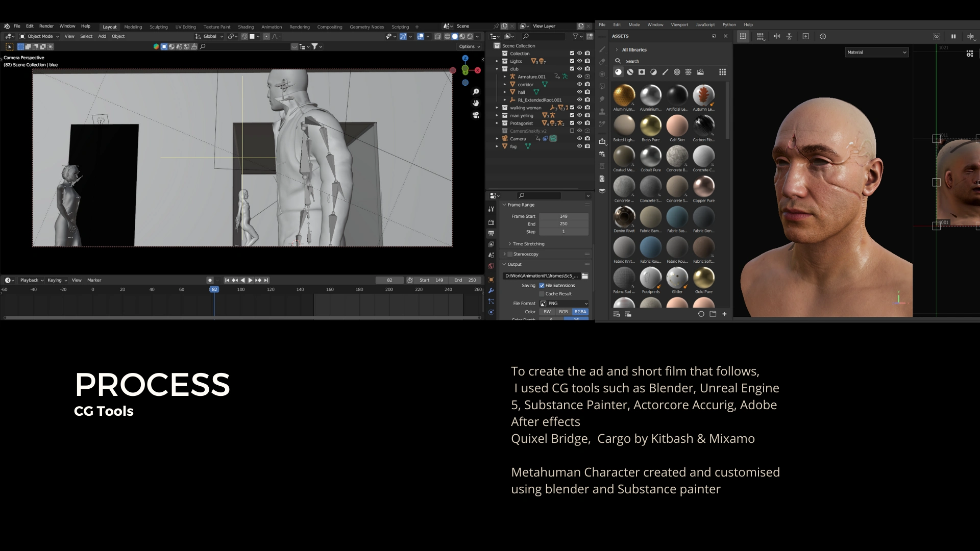Click the viewport zoom magnifier gizmo
This screenshot has height=551, width=980.
point(476,92)
